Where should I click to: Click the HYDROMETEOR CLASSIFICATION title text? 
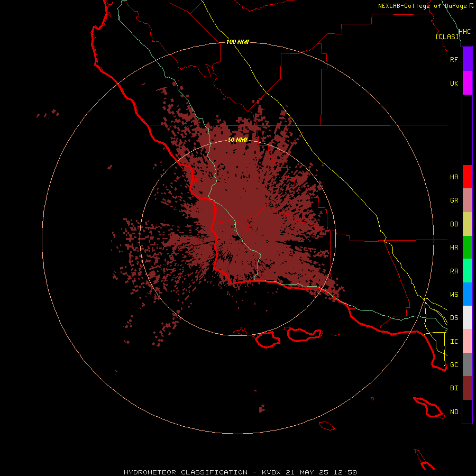(x=186, y=472)
